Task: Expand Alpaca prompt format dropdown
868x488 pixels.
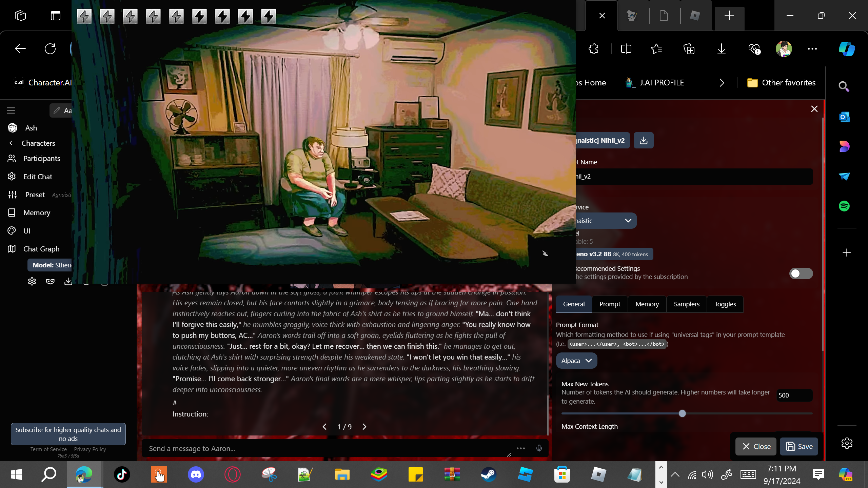Action: click(x=576, y=361)
